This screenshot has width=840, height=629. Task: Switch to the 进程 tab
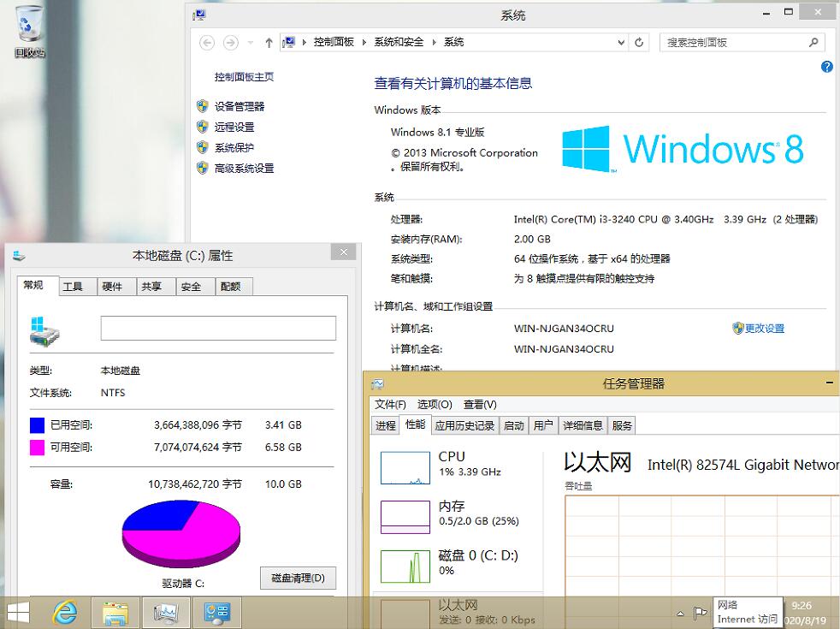coord(386,425)
